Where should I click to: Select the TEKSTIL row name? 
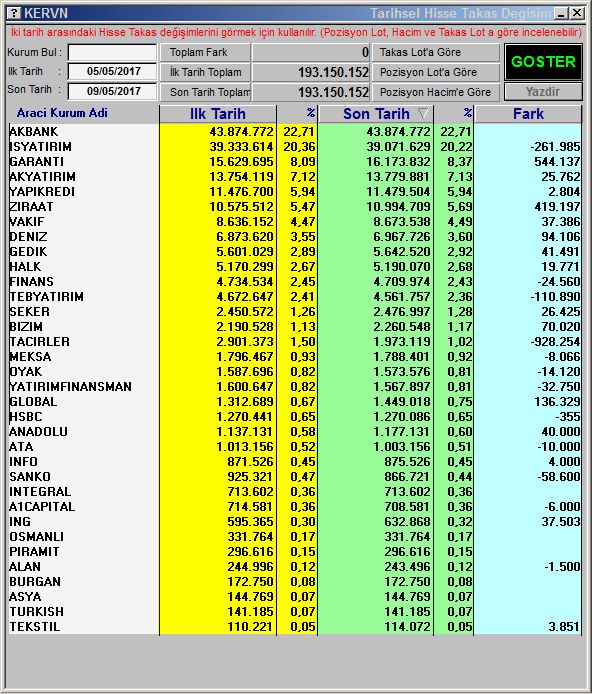click(35, 627)
